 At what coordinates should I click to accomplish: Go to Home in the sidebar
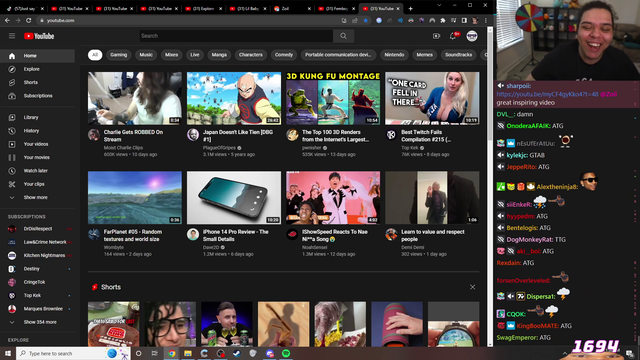click(37, 56)
